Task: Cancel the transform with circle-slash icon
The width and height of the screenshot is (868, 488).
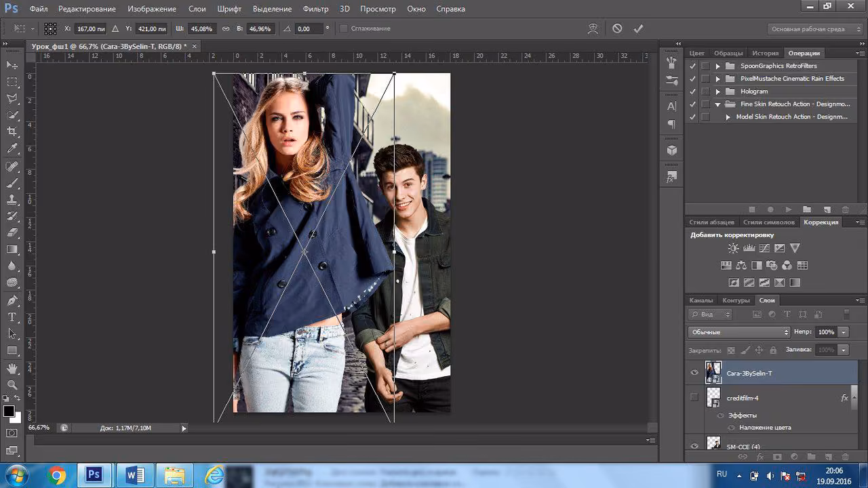Action: [x=617, y=28]
